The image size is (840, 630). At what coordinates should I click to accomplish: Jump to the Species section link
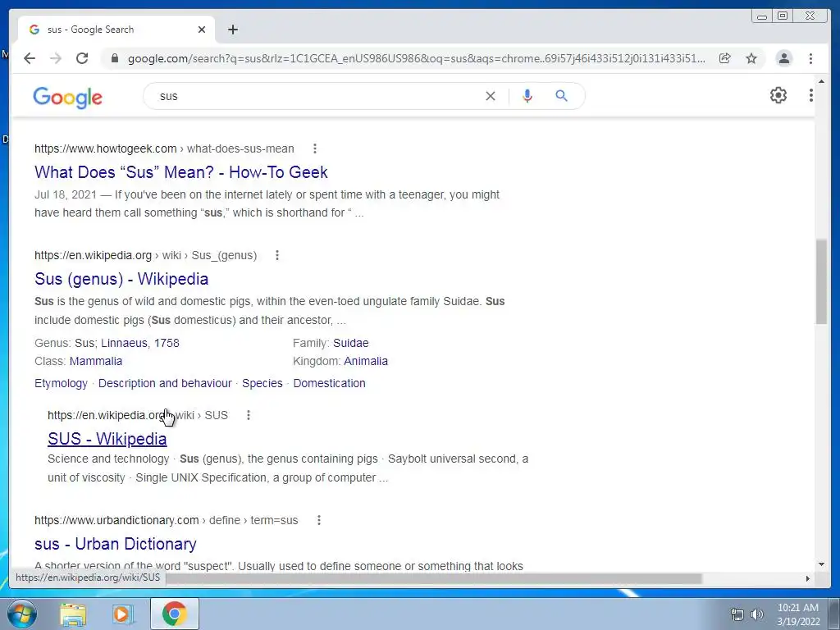(x=262, y=383)
